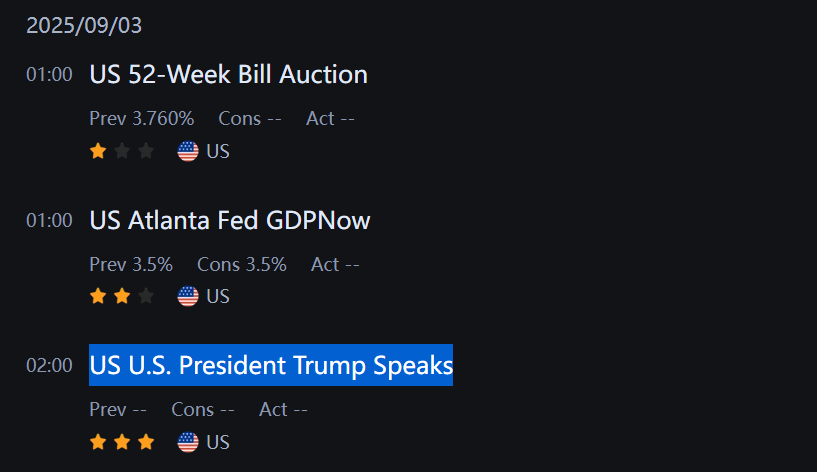Click the third gold star of Trump Speaks event
817x472 pixels.
146,442
